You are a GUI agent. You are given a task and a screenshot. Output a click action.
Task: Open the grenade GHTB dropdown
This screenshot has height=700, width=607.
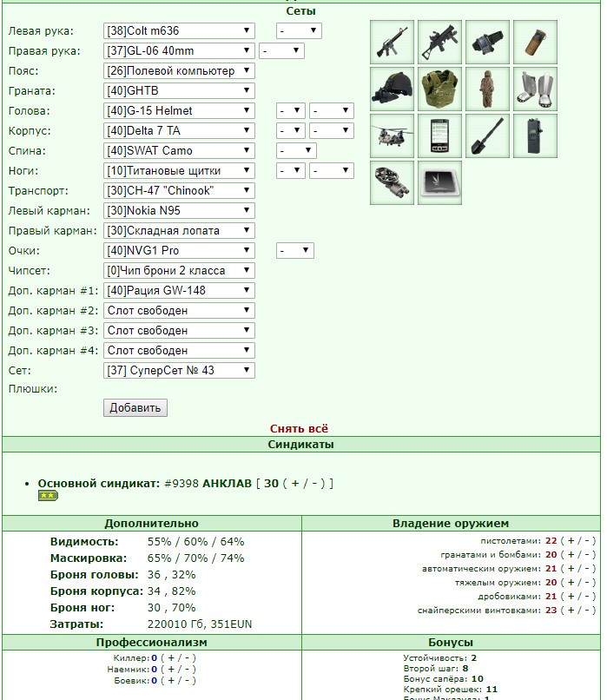[179, 90]
